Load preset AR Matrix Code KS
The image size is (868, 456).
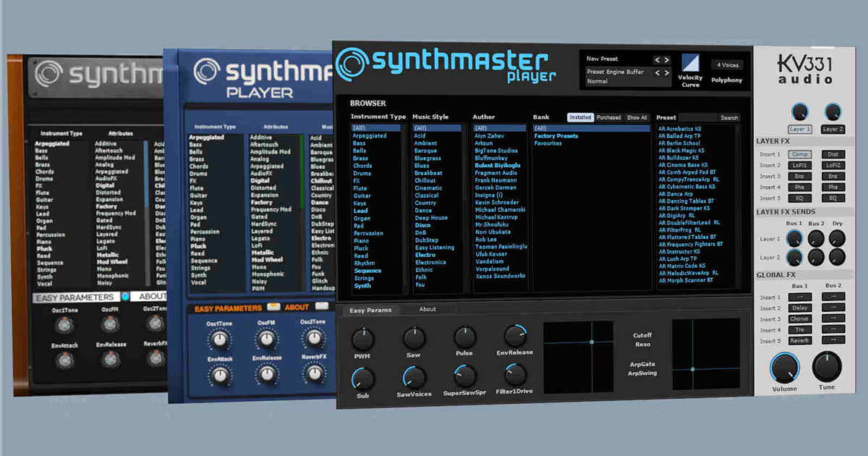683,266
